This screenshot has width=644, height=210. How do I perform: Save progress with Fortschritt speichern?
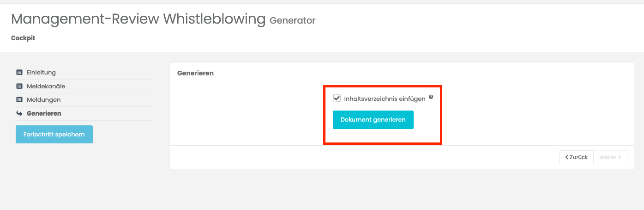coord(54,135)
